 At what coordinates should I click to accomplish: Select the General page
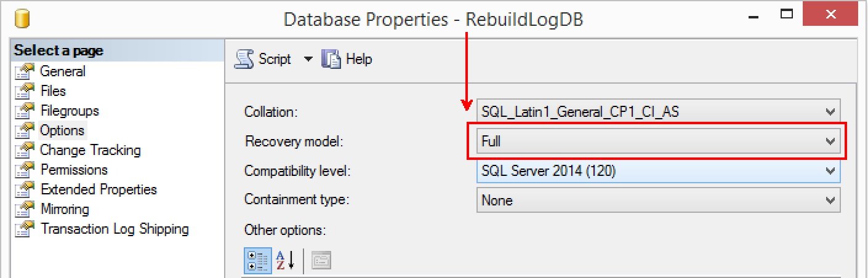(62, 71)
